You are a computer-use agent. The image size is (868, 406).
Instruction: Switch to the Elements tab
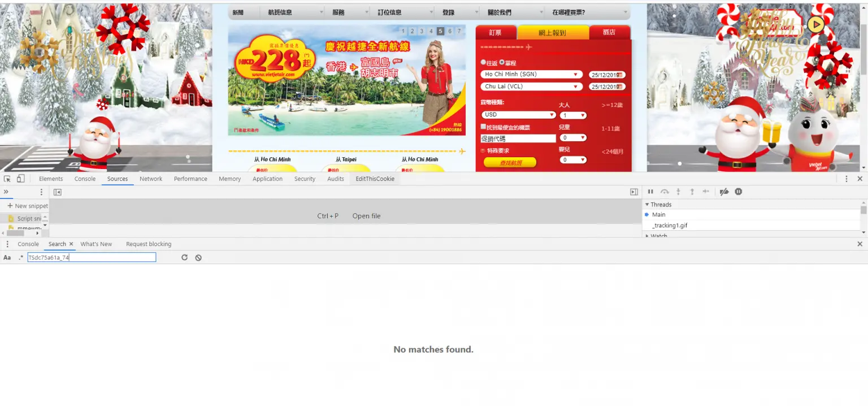pos(51,179)
